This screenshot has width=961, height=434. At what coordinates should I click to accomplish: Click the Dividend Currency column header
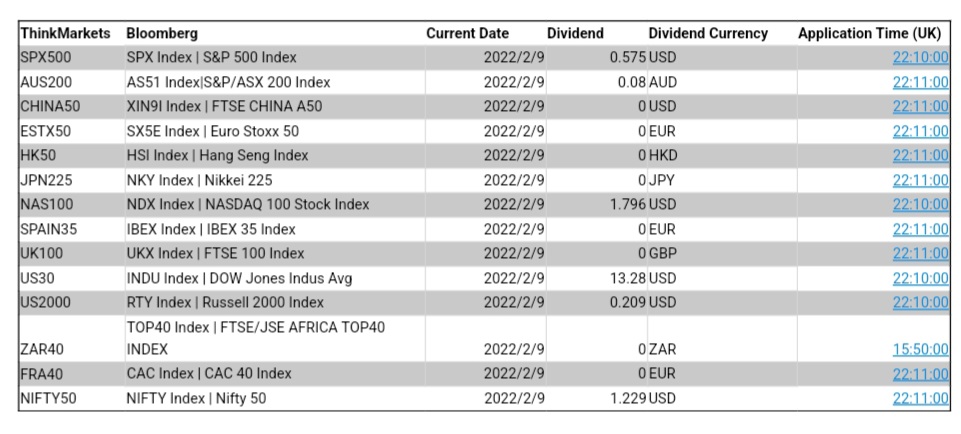[708, 33]
